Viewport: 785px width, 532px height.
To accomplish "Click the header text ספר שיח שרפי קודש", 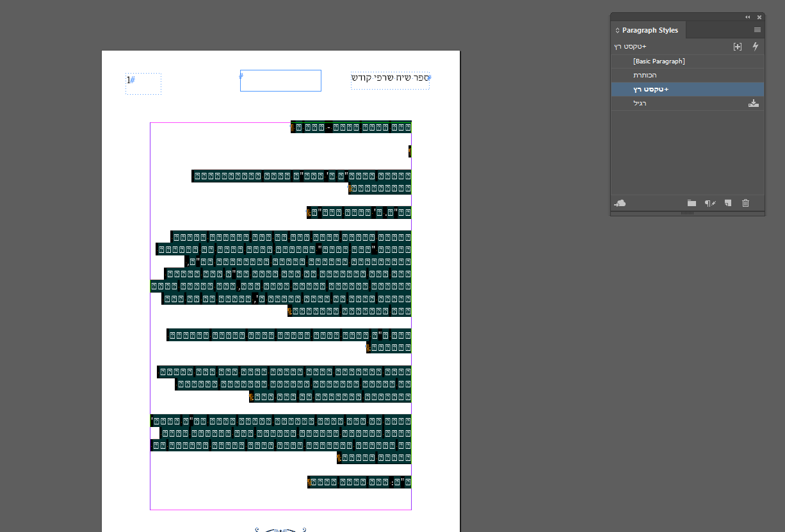I will coord(390,77).
